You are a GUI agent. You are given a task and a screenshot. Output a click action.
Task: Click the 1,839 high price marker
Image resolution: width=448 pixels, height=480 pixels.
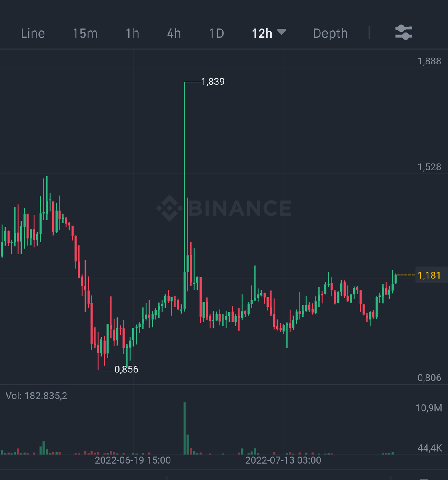213,82
